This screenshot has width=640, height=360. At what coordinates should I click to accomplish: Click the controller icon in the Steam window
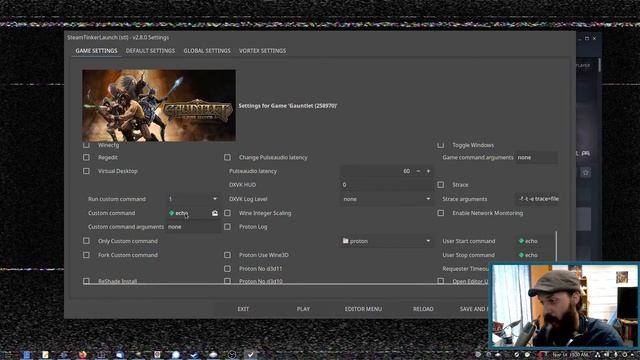(586, 153)
